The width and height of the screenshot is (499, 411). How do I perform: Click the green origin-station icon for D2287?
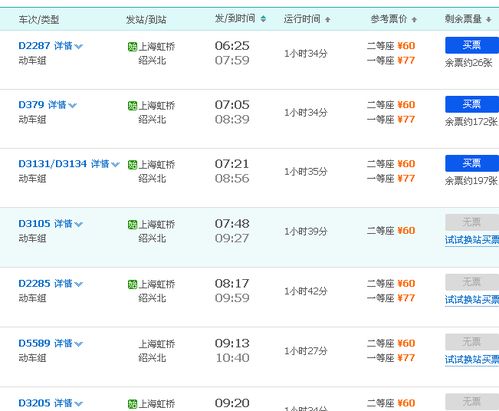tap(132, 47)
